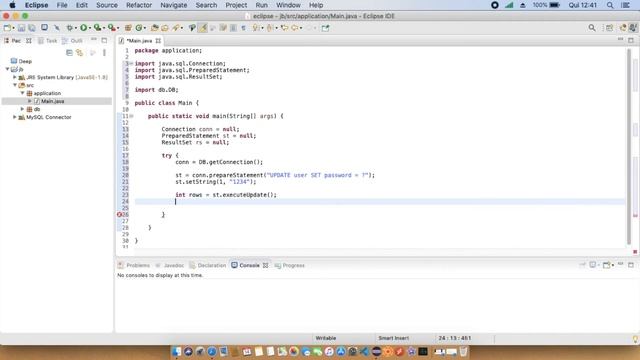Switch to the Java perspective icon
640x360 pixels.
pos(633,28)
